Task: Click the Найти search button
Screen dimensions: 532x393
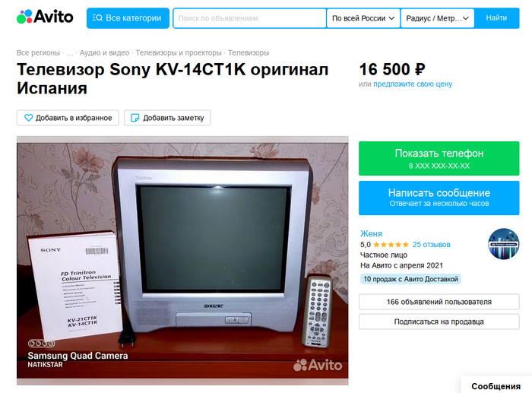Action: tap(496, 18)
